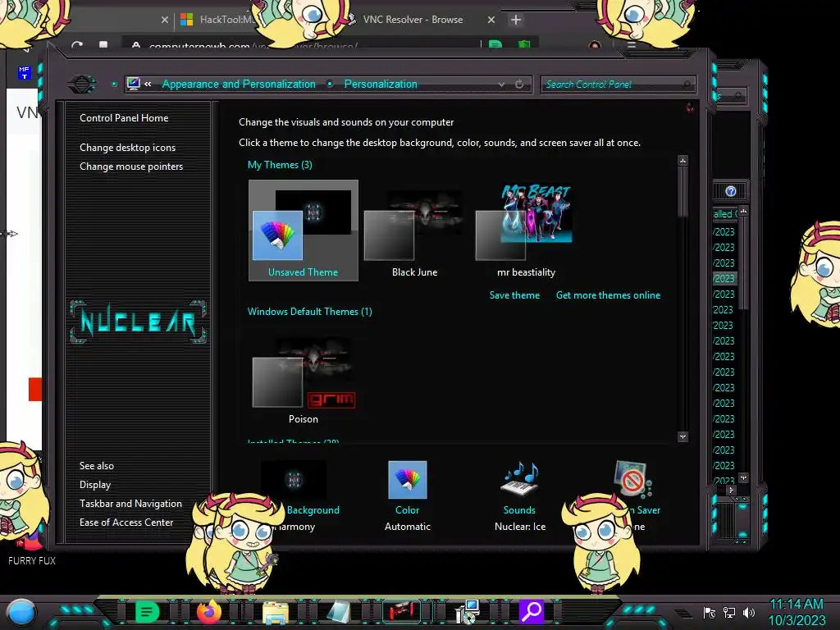Select the Black June theme

(x=414, y=231)
